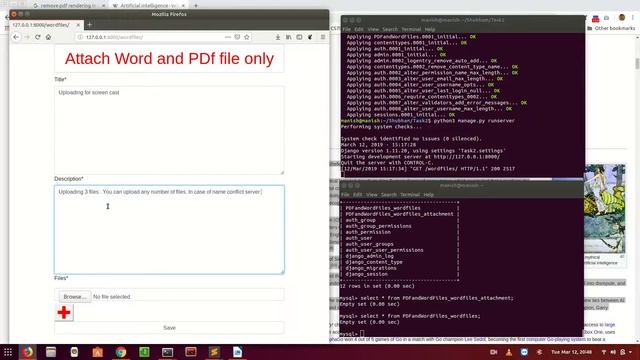This screenshot has height=360, width=640.
Task: Open File menu in lower terminal
Action: (345, 195)
